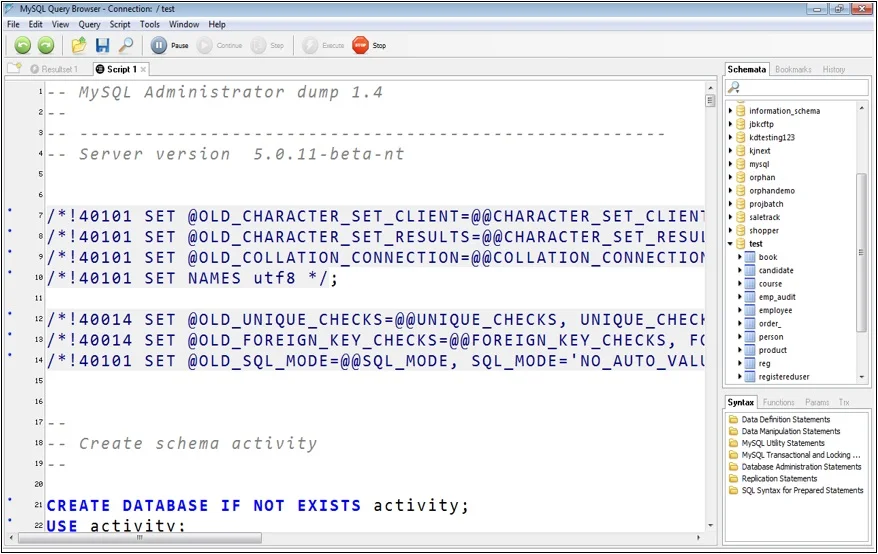Click the schemata list scroll up arrow
This screenshot has height=554, width=878.
(861, 108)
